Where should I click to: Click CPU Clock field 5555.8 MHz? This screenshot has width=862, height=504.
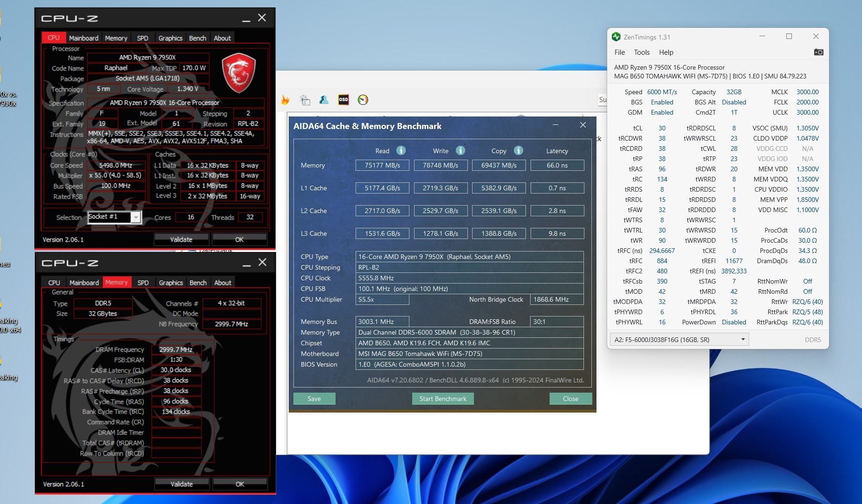(470, 278)
